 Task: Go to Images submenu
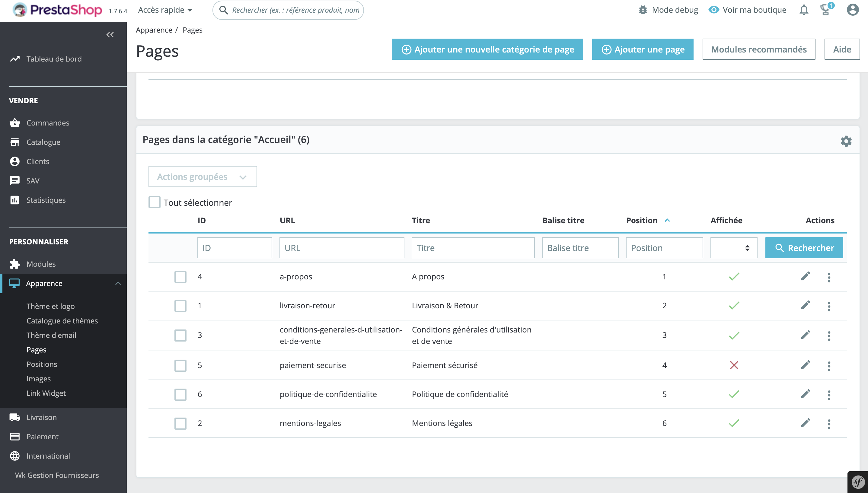pyautogui.click(x=39, y=379)
